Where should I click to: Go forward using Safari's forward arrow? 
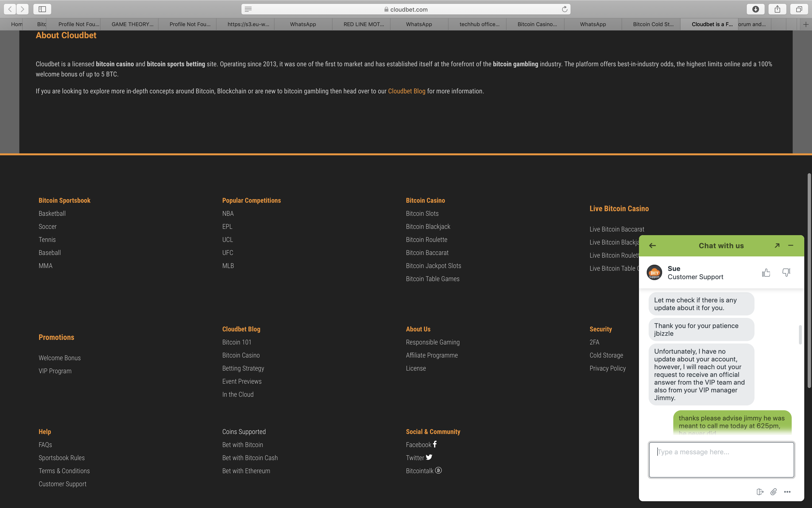[x=22, y=9]
